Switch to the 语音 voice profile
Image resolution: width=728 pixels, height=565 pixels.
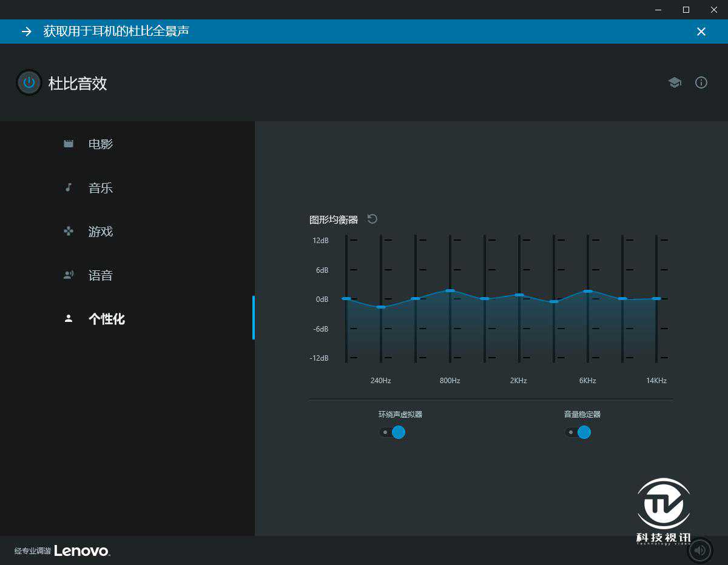101,275
